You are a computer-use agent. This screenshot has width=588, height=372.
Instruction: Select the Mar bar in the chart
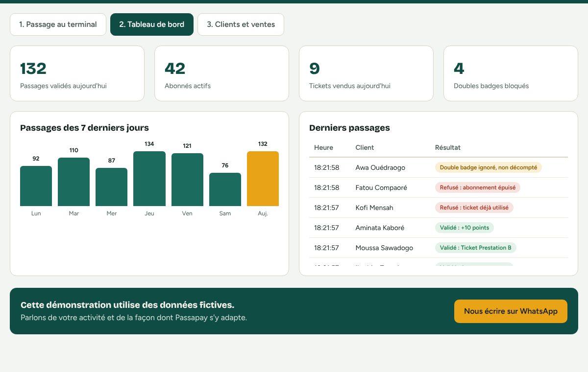tap(73, 182)
